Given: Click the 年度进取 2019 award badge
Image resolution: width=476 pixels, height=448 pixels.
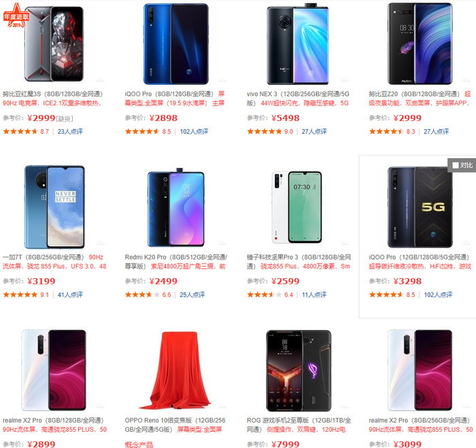Looking at the screenshot, I should (x=16, y=15).
